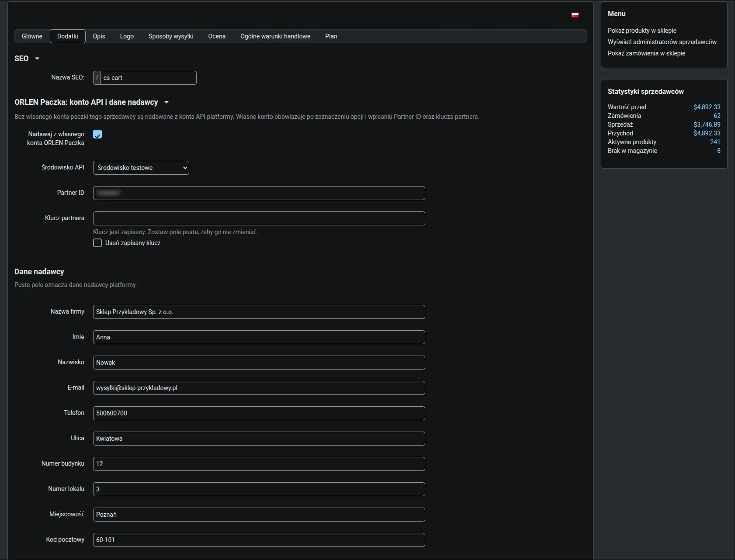Click the Klucz partnera field
Screen dimensions: 735x560
tap(259, 218)
